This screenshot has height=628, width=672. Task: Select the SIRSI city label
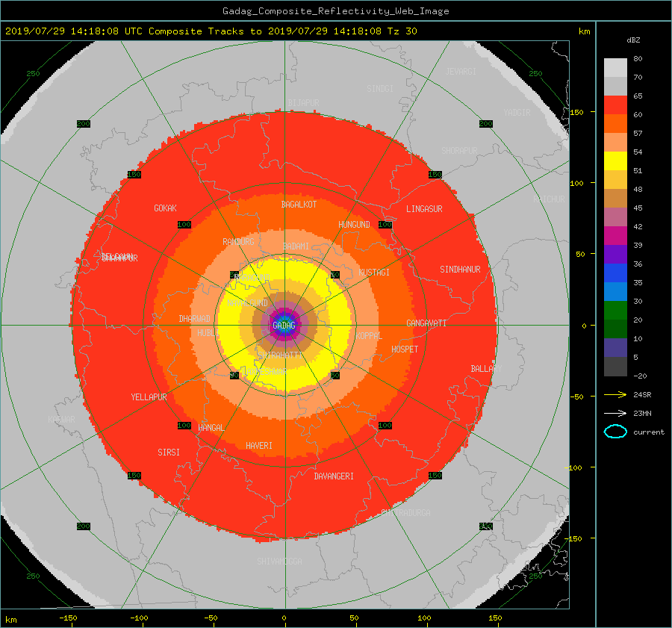[x=169, y=453]
